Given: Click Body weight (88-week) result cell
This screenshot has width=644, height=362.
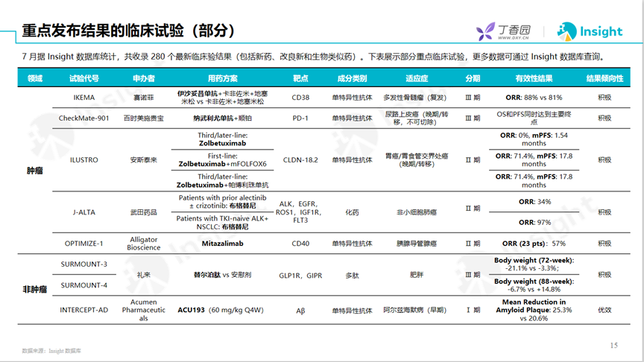Looking at the screenshot, I should pyautogui.click(x=534, y=285).
